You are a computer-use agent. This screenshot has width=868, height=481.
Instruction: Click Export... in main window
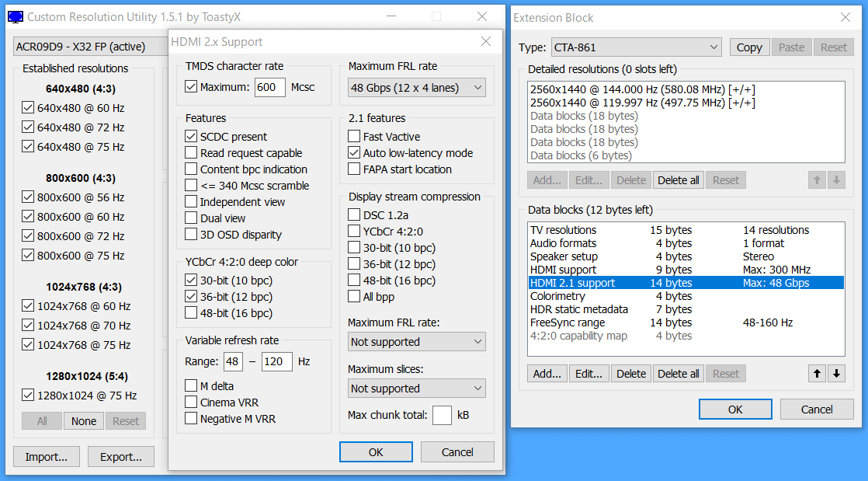[x=120, y=457]
